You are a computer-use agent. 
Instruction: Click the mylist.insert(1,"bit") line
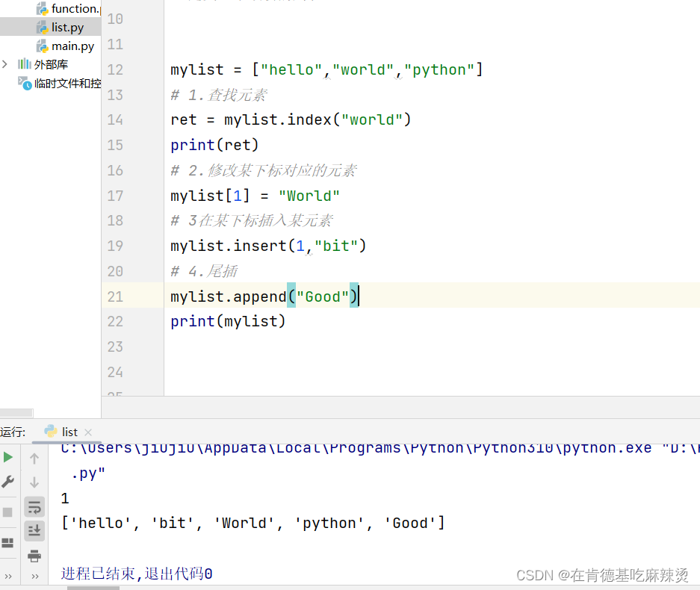click(x=268, y=246)
